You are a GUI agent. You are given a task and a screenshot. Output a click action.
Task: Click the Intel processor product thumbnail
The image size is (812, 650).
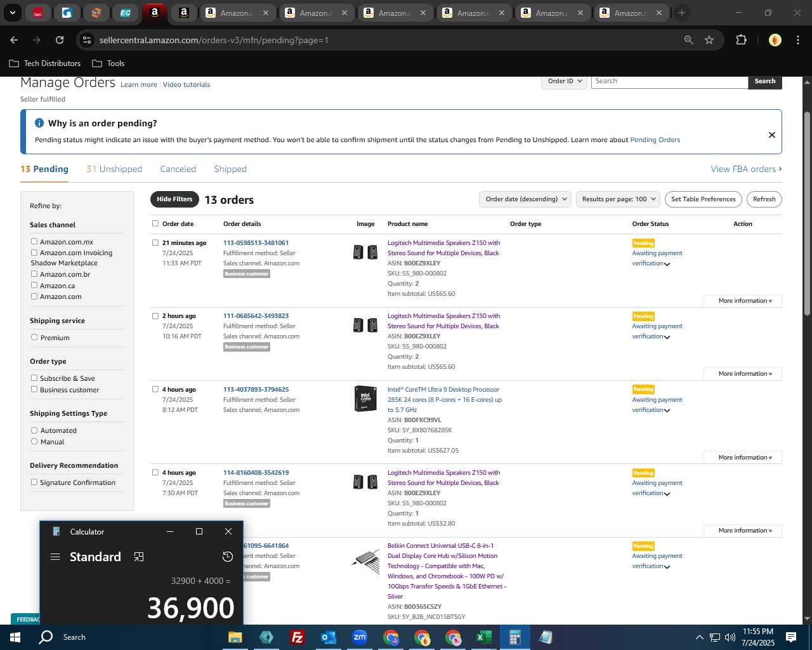tap(365, 399)
